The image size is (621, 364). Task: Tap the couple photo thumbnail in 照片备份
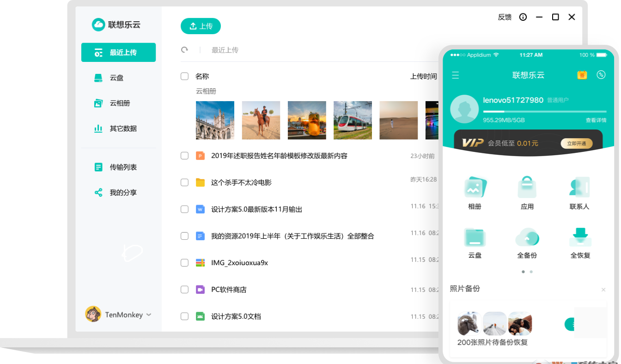[x=520, y=323]
